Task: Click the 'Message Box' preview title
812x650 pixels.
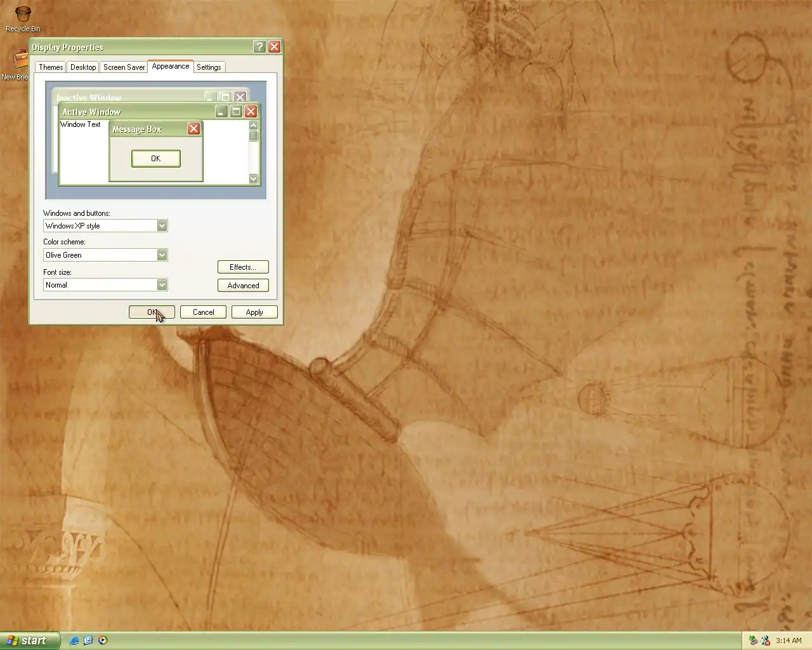Action: (137, 129)
